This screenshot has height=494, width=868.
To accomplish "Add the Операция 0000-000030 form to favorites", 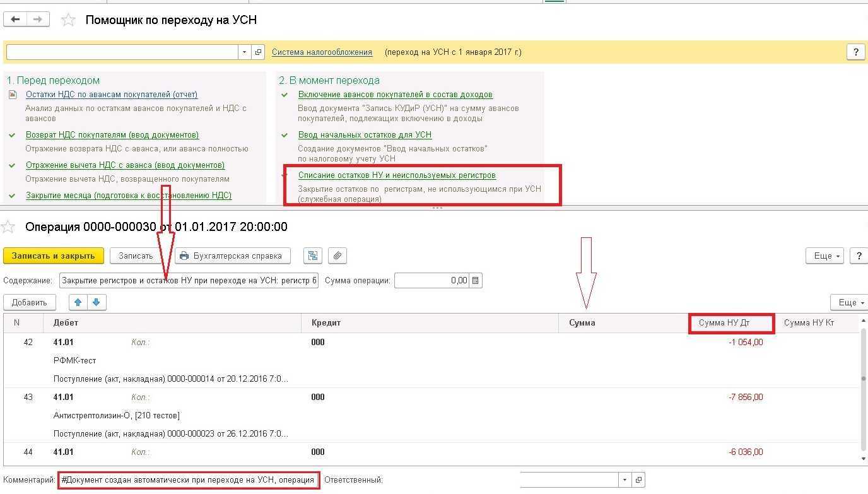I will [x=8, y=226].
